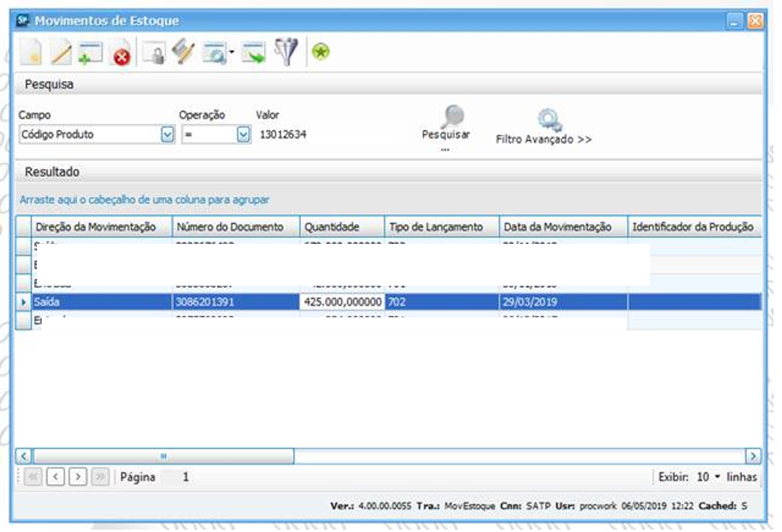
Task: Click the horizontal scrollbar right arrow
Action: click(753, 456)
